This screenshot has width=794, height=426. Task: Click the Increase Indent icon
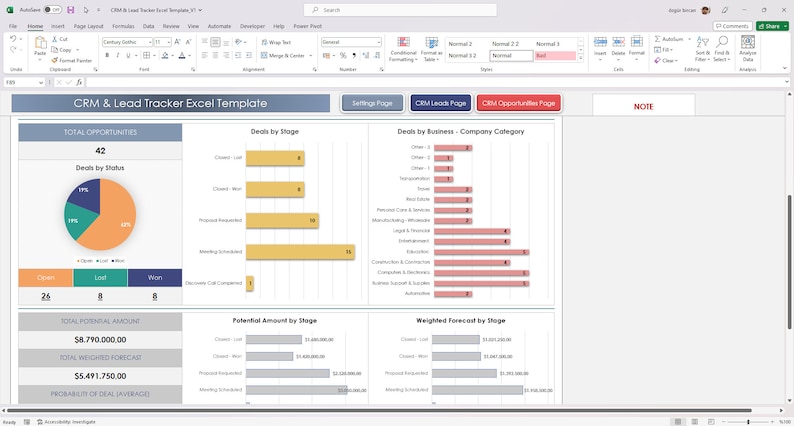tap(249, 55)
